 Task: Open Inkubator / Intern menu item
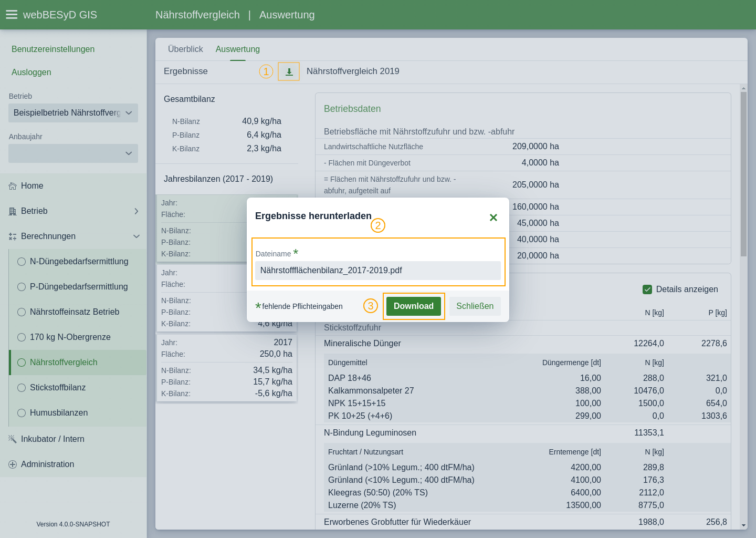(73, 439)
